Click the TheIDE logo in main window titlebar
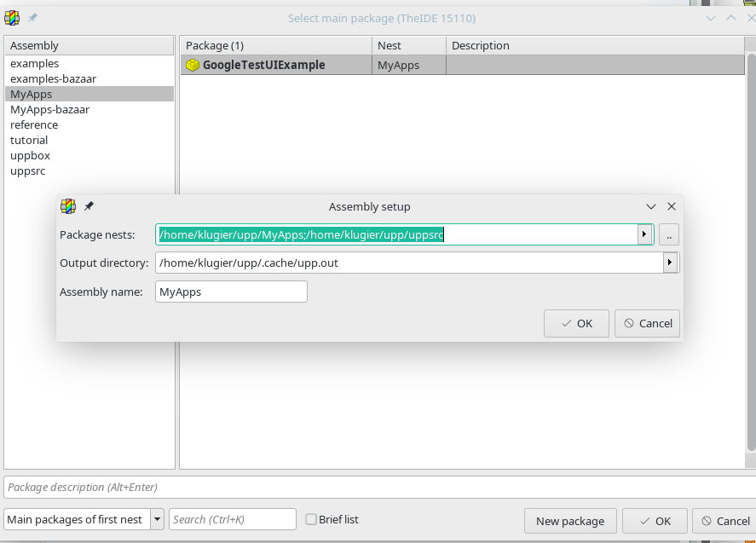This screenshot has height=543, width=756. coord(12,18)
